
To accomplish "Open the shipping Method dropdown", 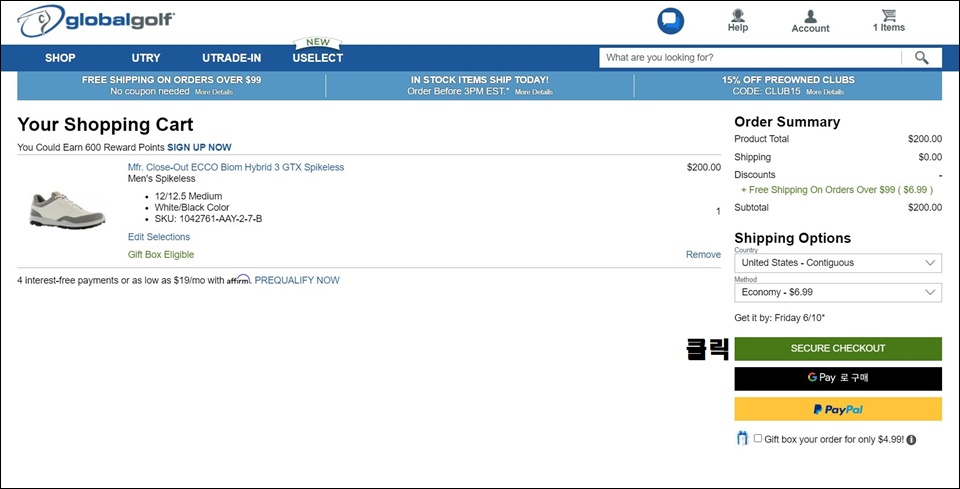I will coord(838,292).
